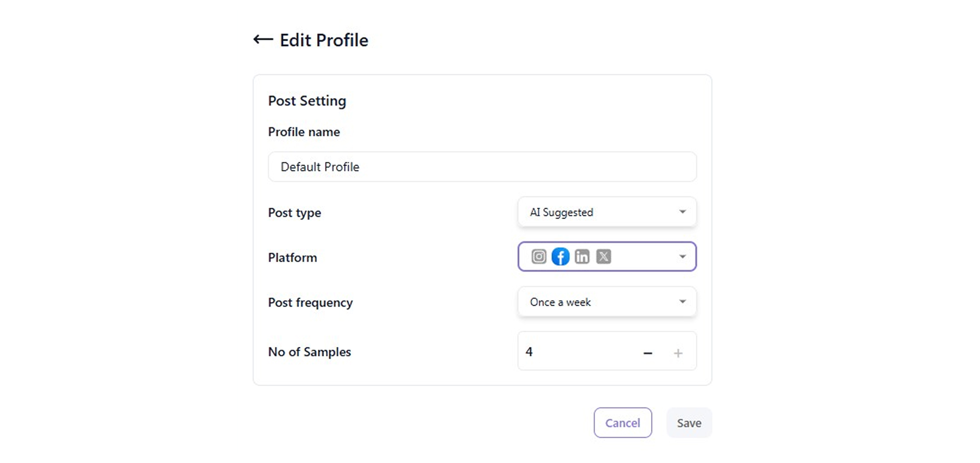This screenshot has width=980, height=463.
Task: Click the samples value showing 4
Action: pos(529,352)
